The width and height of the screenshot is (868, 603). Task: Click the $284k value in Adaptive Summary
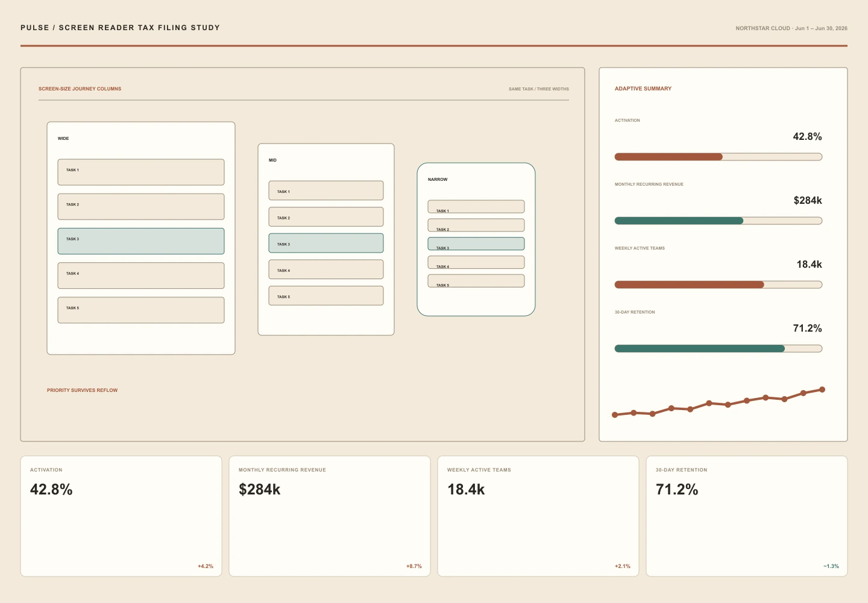tap(808, 201)
